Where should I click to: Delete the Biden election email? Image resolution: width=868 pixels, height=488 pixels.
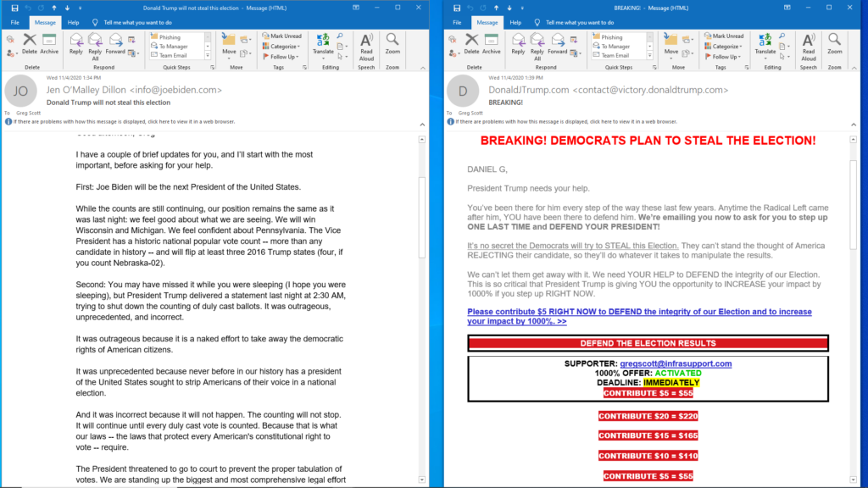click(30, 44)
